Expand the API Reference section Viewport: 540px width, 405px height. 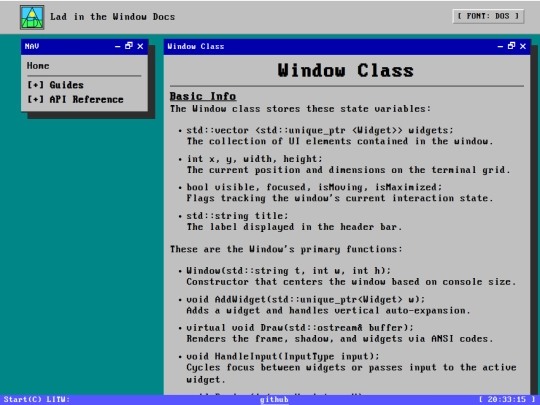pyautogui.click(x=75, y=100)
